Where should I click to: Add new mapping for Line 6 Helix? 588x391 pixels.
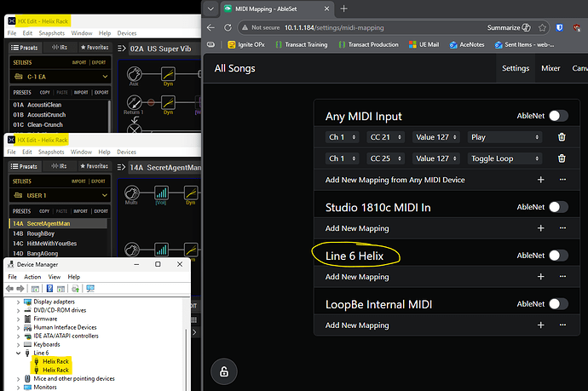pos(540,277)
